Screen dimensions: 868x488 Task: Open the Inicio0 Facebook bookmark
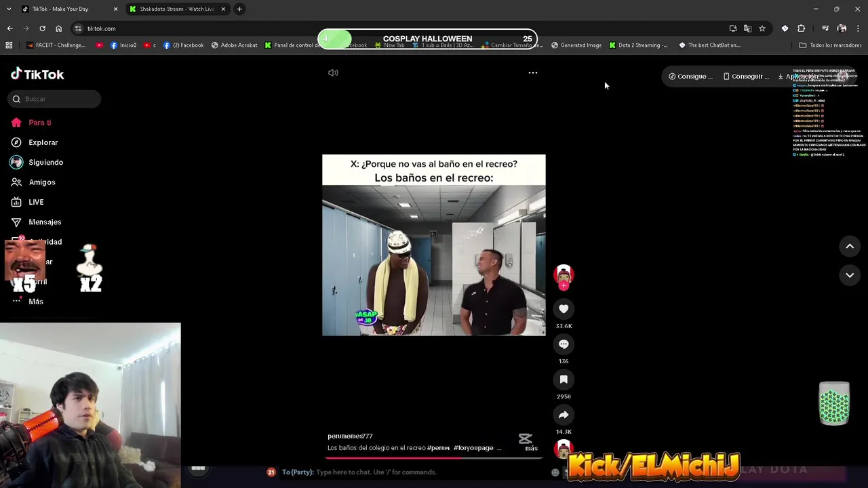pyautogui.click(x=123, y=45)
